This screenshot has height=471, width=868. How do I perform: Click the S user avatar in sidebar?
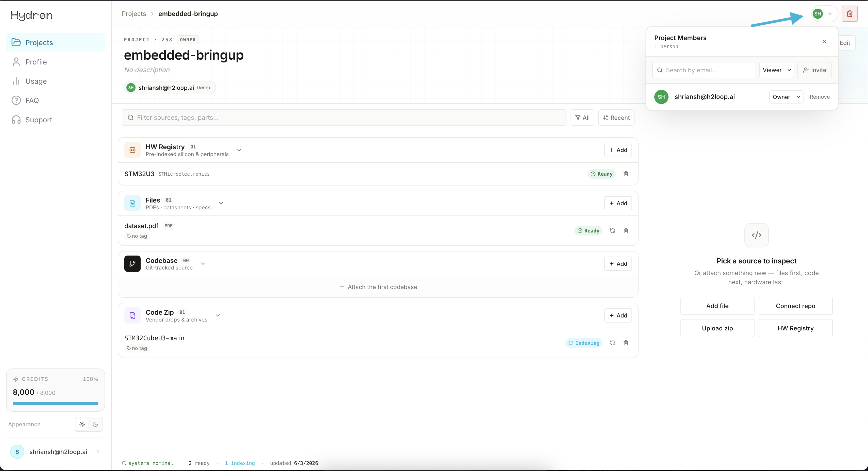(x=17, y=452)
